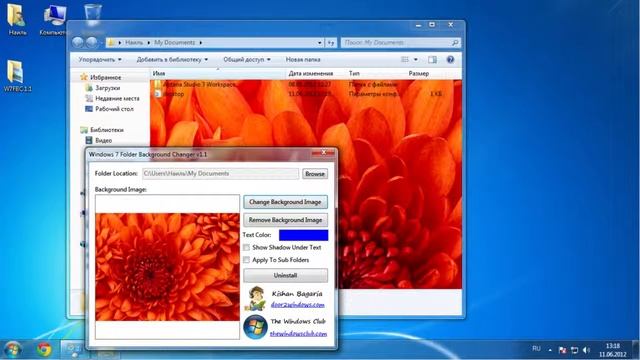The height and width of the screenshot is (360, 640).
Task: Open Упорядочить menu in Explorer
Action: pos(100,60)
